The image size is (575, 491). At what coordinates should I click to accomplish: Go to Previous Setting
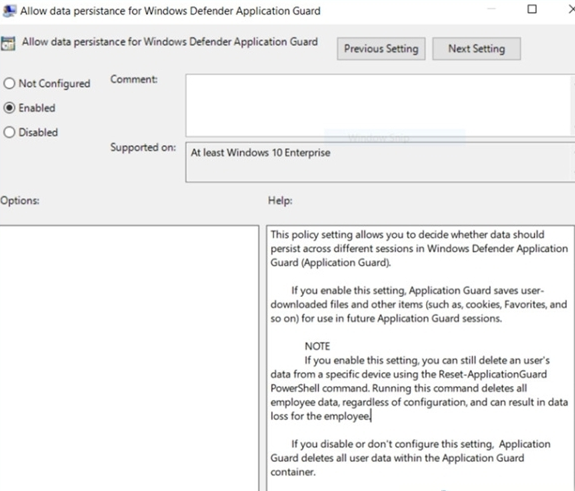[381, 48]
